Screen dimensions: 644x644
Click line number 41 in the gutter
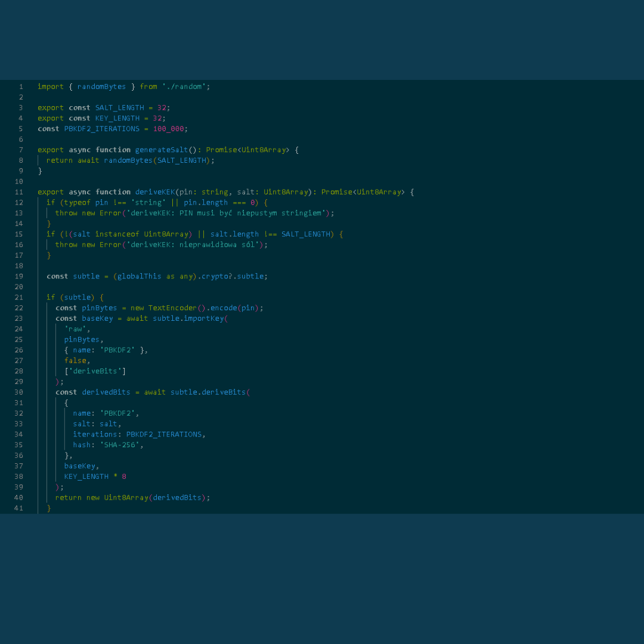pyautogui.click(x=19, y=509)
